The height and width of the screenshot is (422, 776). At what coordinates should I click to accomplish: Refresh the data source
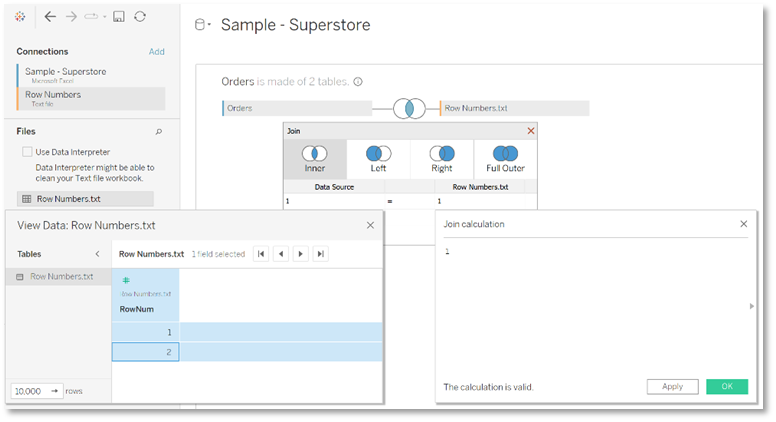(x=140, y=17)
